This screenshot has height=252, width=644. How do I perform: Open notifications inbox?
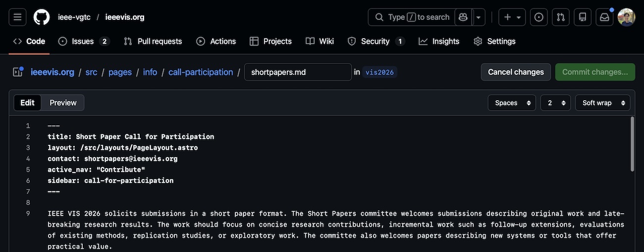click(604, 17)
